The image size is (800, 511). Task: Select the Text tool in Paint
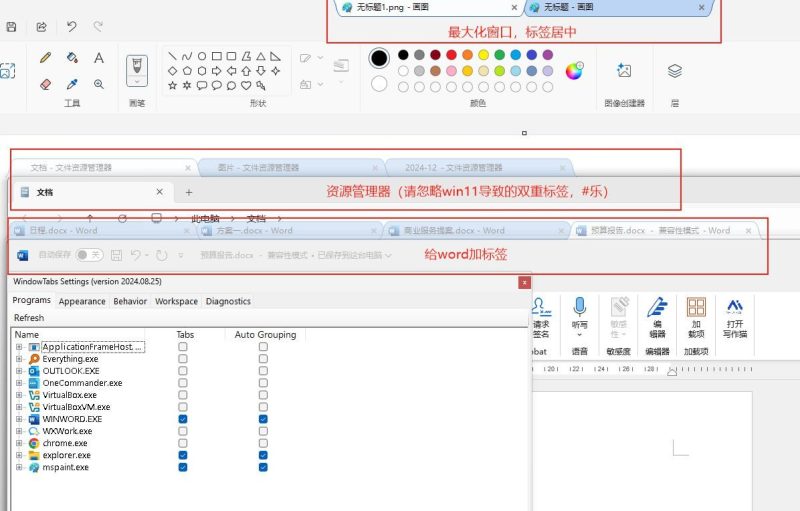(99, 58)
